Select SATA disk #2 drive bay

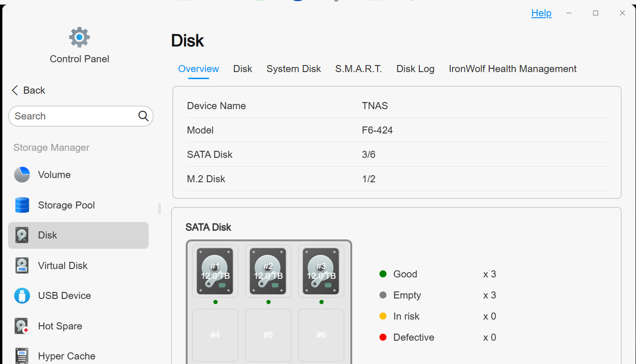tap(268, 271)
